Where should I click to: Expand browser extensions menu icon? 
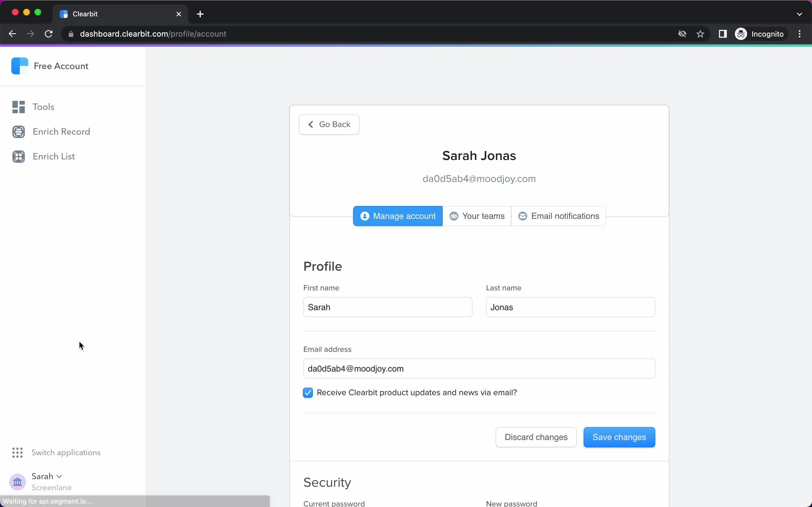click(723, 34)
